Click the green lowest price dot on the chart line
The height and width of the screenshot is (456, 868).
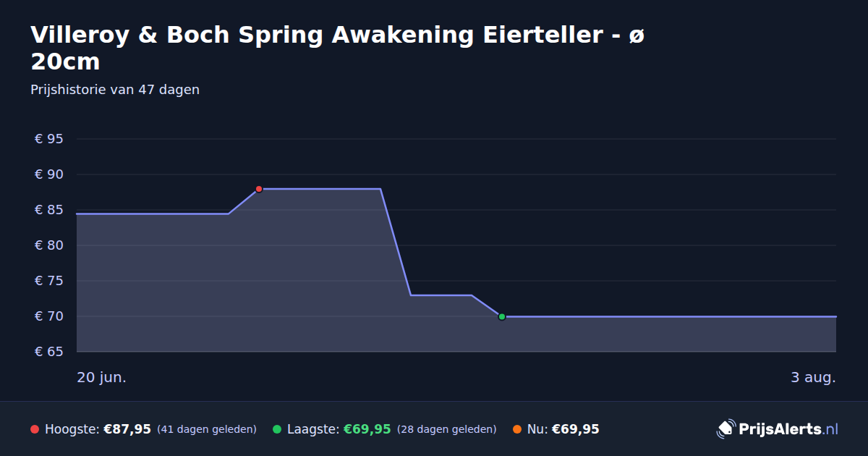(x=502, y=316)
